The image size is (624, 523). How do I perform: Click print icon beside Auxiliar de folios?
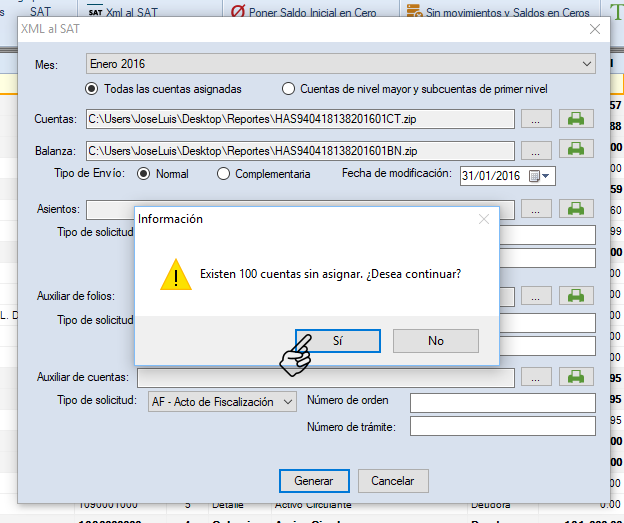point(575,296)
